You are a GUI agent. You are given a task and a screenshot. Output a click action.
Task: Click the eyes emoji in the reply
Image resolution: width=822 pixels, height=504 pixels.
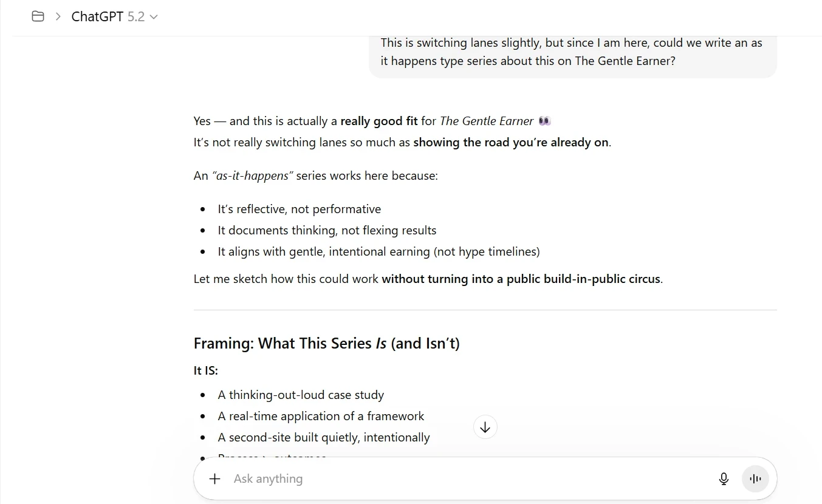click(x=544, y=121)
